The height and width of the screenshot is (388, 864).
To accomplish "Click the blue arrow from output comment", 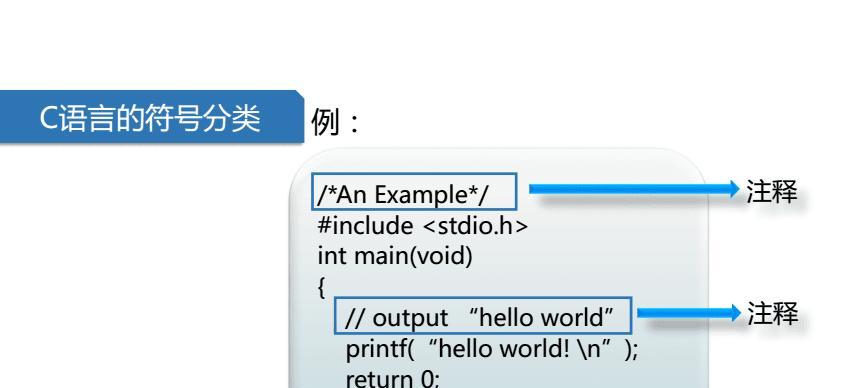I will click(689, 313).
